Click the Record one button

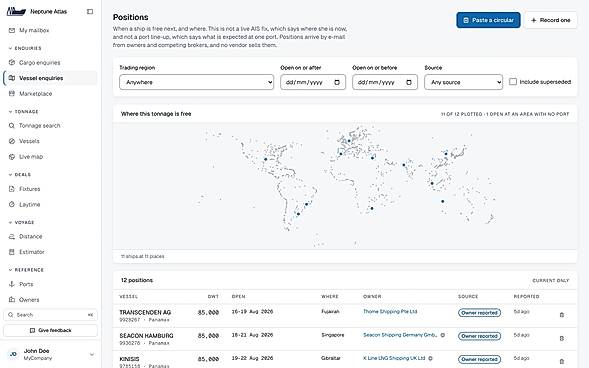pos(551,20)
